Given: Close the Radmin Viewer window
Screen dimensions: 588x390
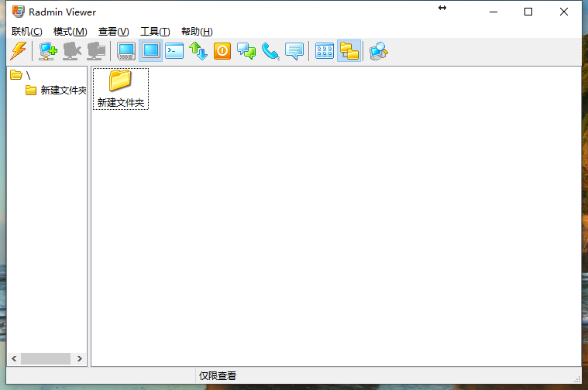Looking at the screenshot, I should [564, 12].
